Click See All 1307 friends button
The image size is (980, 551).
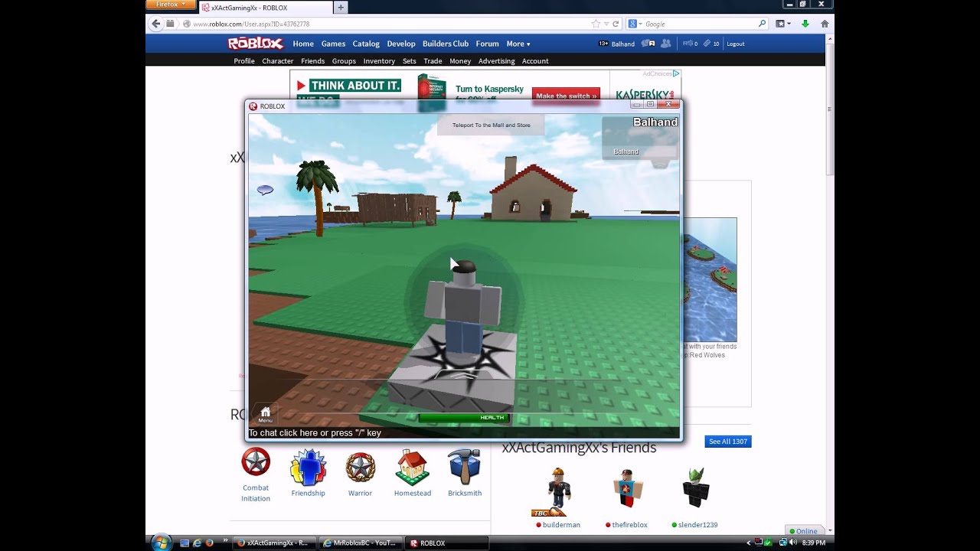(728, 442)
